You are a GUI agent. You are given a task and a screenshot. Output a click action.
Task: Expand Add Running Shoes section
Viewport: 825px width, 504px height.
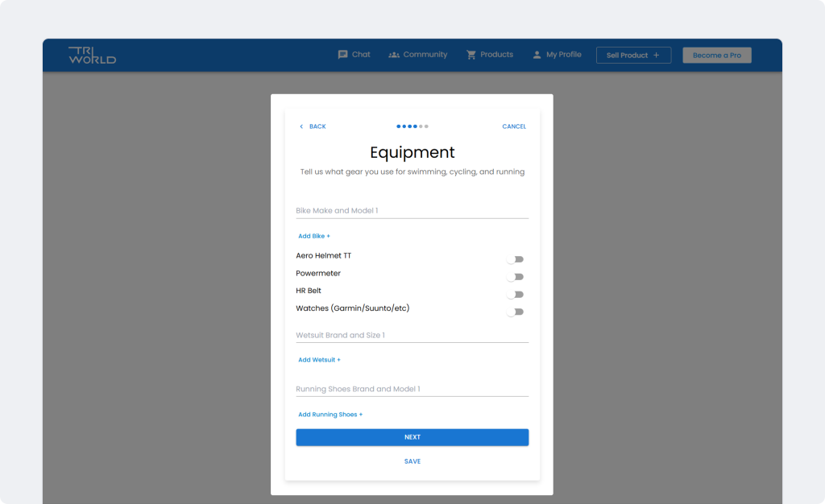tap(330, 414)
